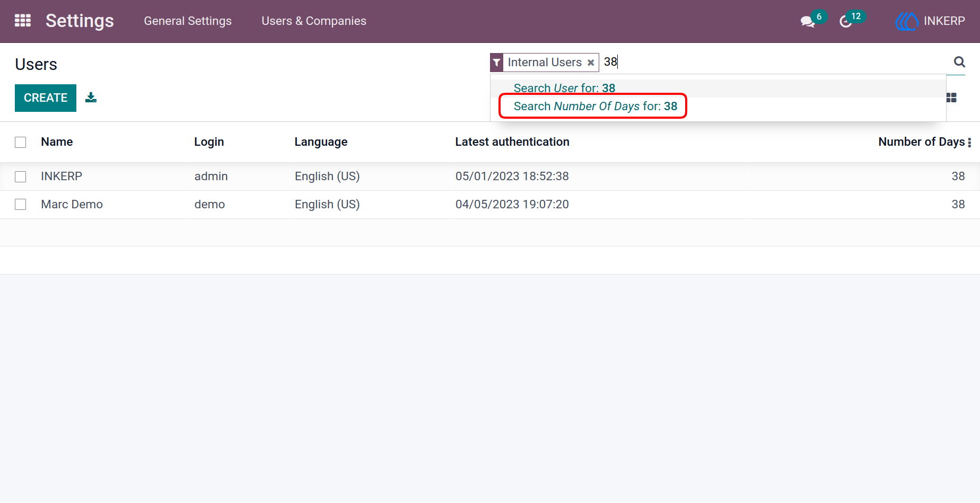The height and width of the screenshot is (503, 980).
Task: Open the Users & Companies menu
Action: point(314,21)
